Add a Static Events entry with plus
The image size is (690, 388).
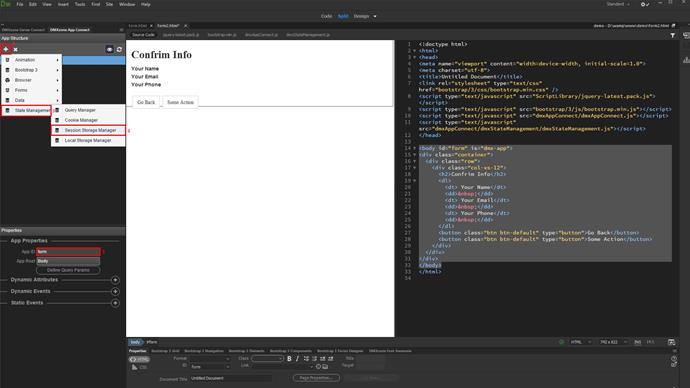pos(115,303)
